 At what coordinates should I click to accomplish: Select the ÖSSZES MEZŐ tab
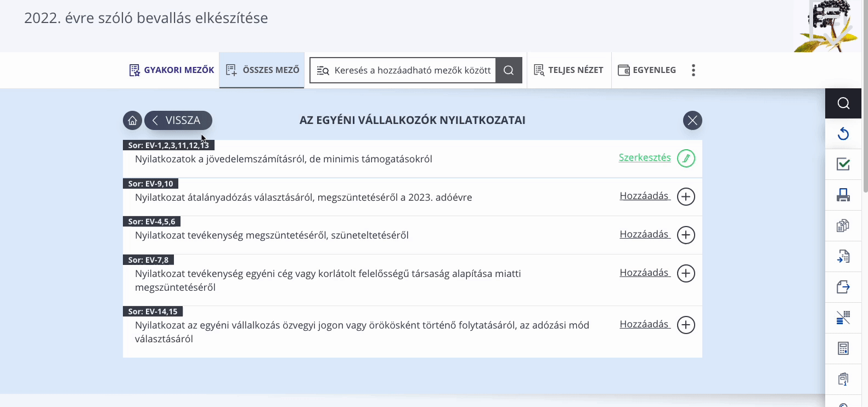262,70
